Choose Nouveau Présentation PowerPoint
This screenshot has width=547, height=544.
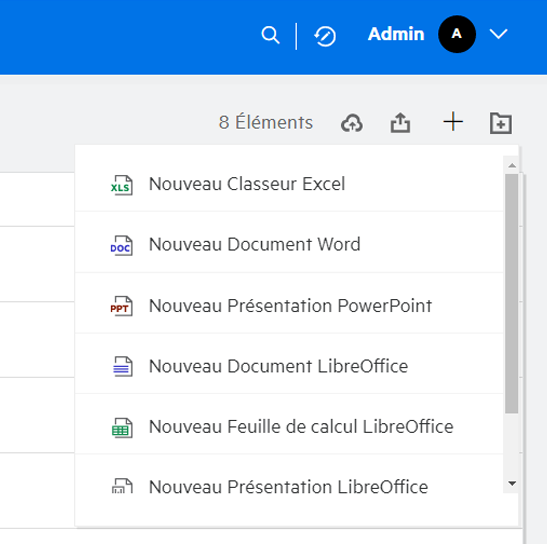click(x=289, y=306)
